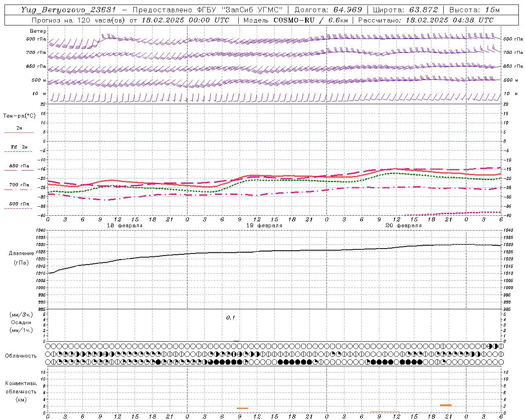525x420 pixels.
Task: Click the left pressure axis value 985
Action: 42,309
